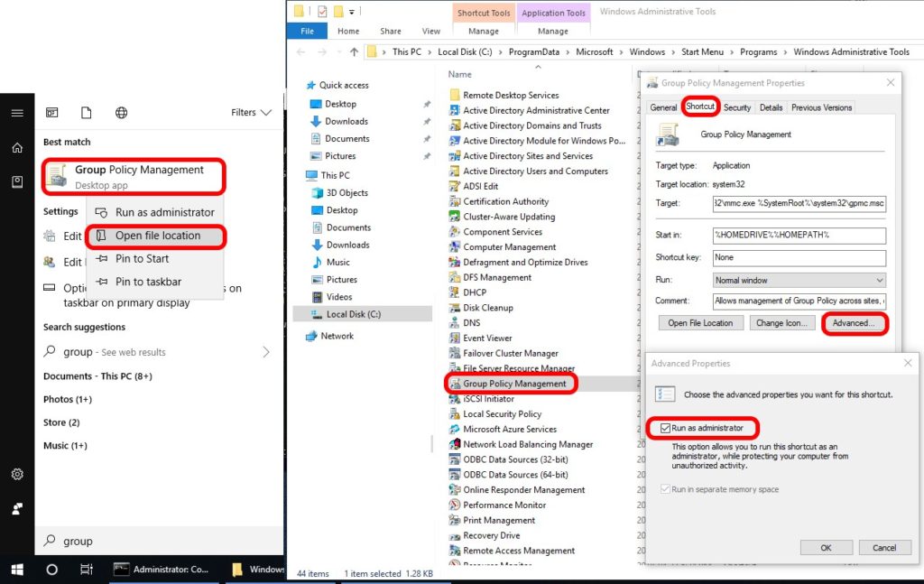Viewport: 924px width, 584px height.
Task: Select the documents filter icon
Action: (x=87, y=113)
